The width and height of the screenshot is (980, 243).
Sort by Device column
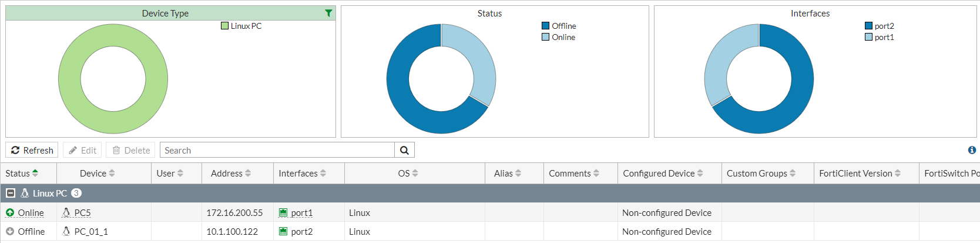112,173
